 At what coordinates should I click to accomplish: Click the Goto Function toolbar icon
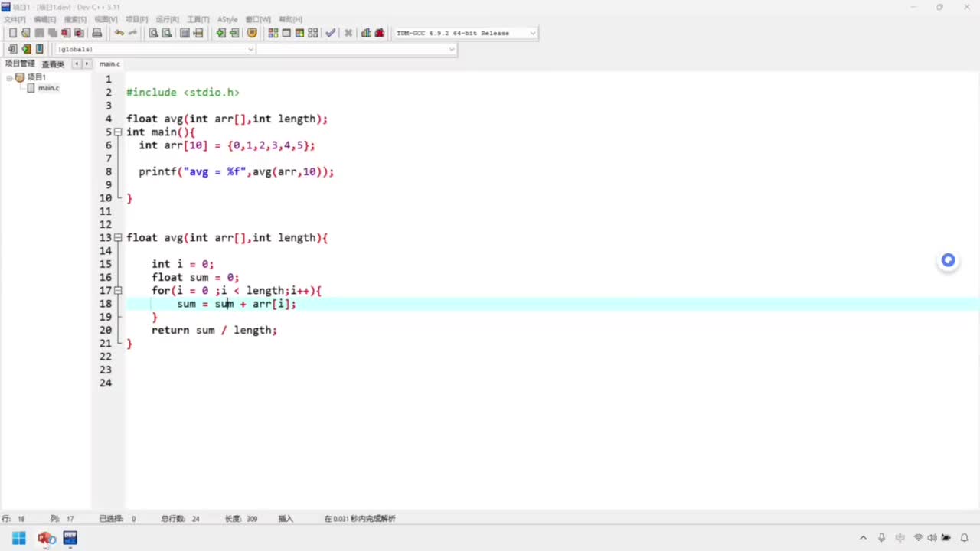coord(185,33)
